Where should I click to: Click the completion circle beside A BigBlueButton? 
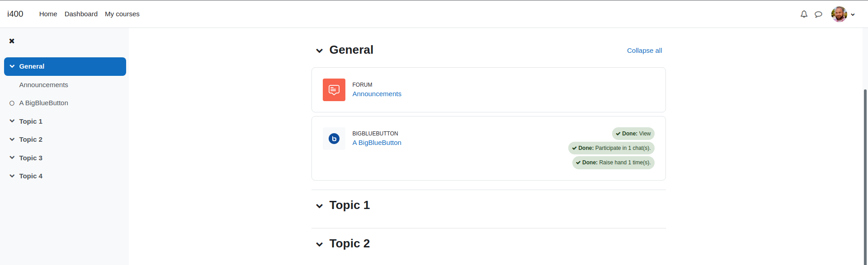pos(12,103)
